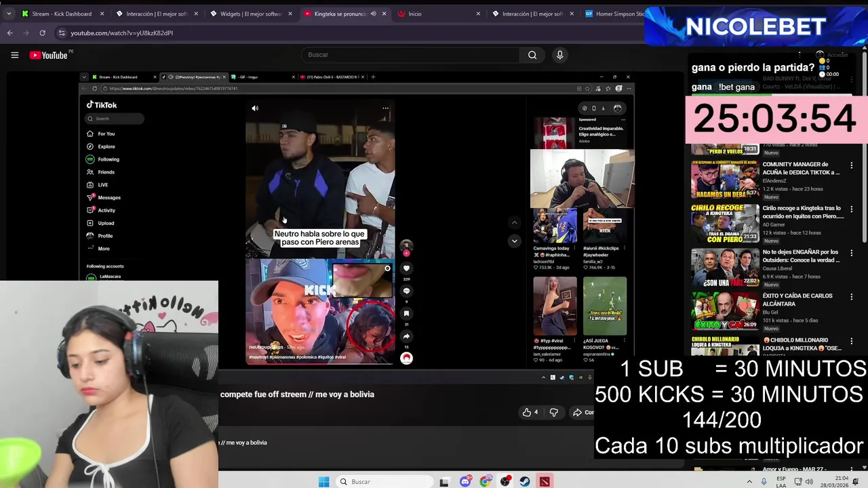Viewport: 868px width, 488px height.
Task: Switch to the Stream - Kick Dashboard tab
Action: [x=62, y=14]
